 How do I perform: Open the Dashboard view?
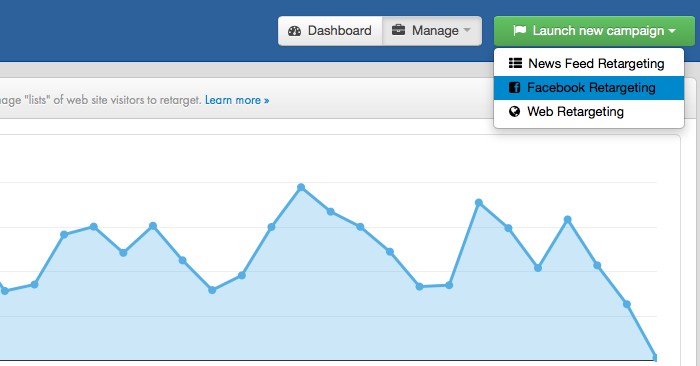tap(330, 31)
